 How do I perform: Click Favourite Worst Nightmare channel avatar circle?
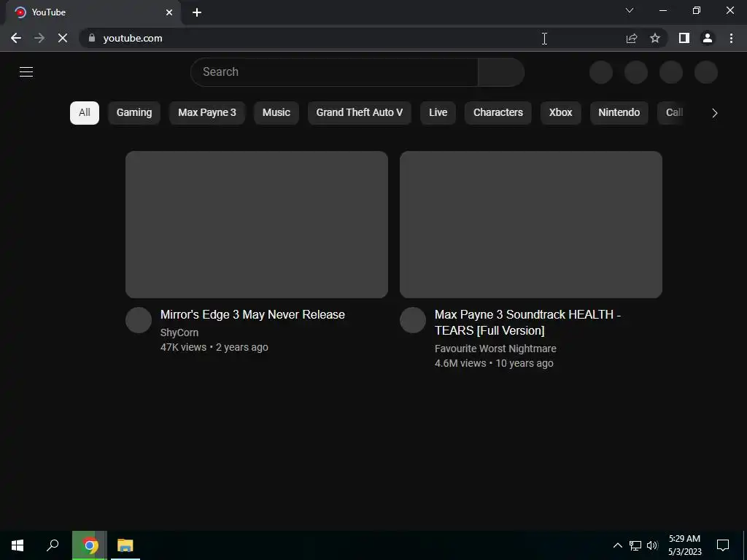coord(413,320)
